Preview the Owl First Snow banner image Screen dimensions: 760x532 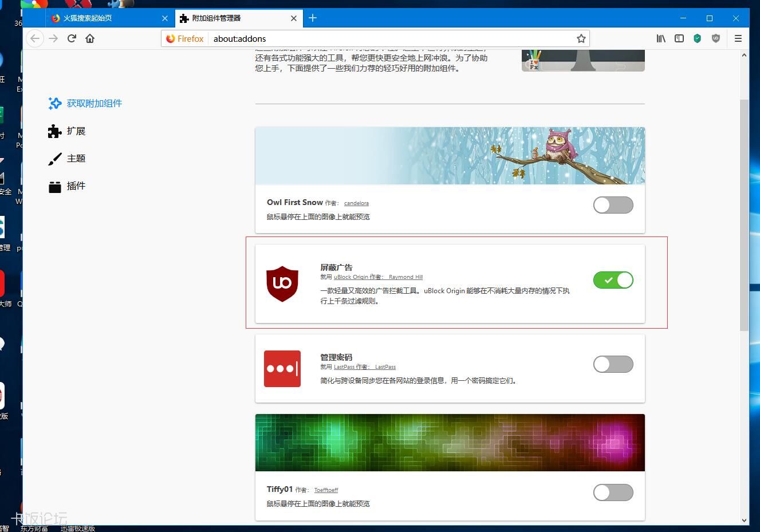pos(450,156)
